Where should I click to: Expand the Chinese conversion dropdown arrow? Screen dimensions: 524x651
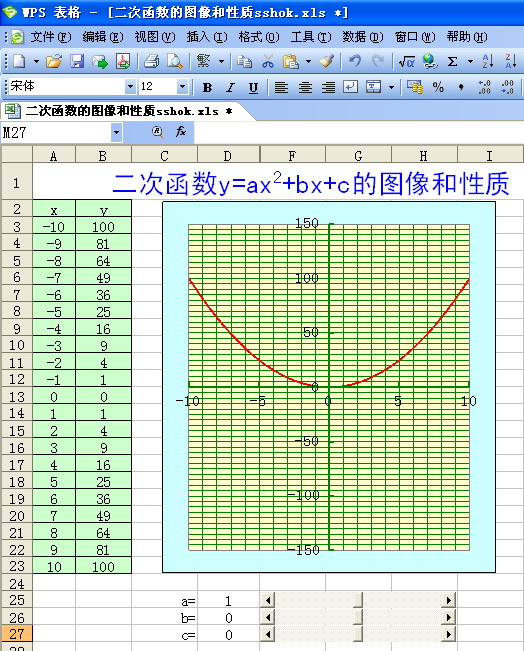221,61
